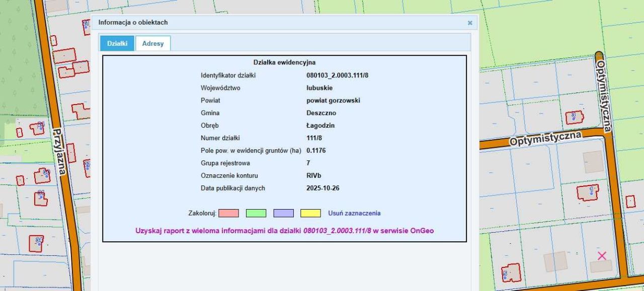
Task: Click the pink X marker on the map
Action: point(602,256)
